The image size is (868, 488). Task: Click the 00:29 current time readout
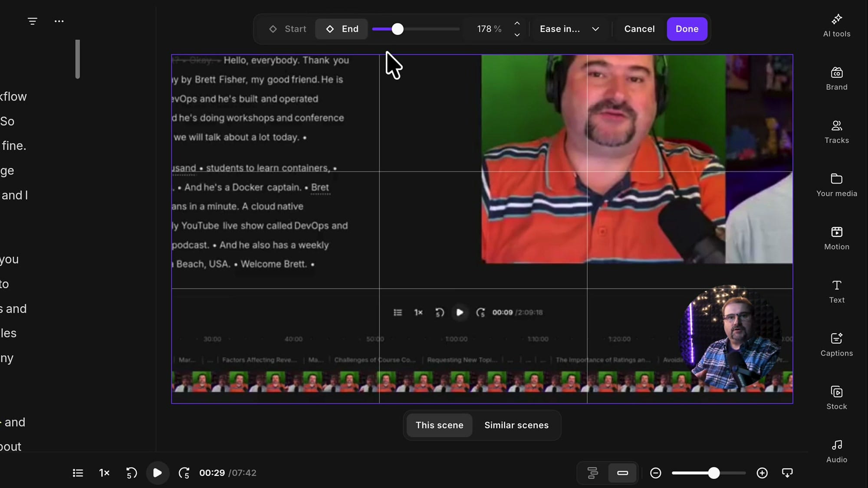click(212, 473)
